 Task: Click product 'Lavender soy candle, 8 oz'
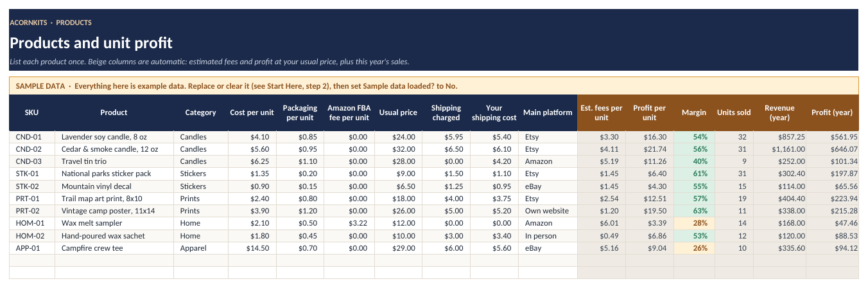(114, 137)
